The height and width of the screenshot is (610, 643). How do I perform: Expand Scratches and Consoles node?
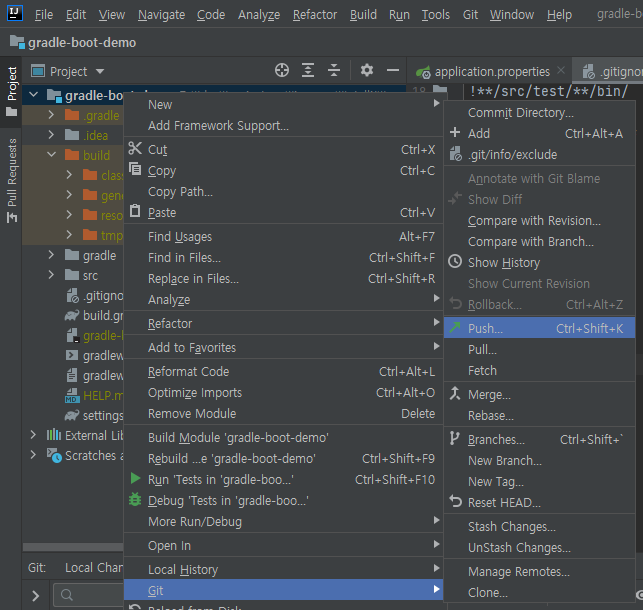(x=33, y=455)
